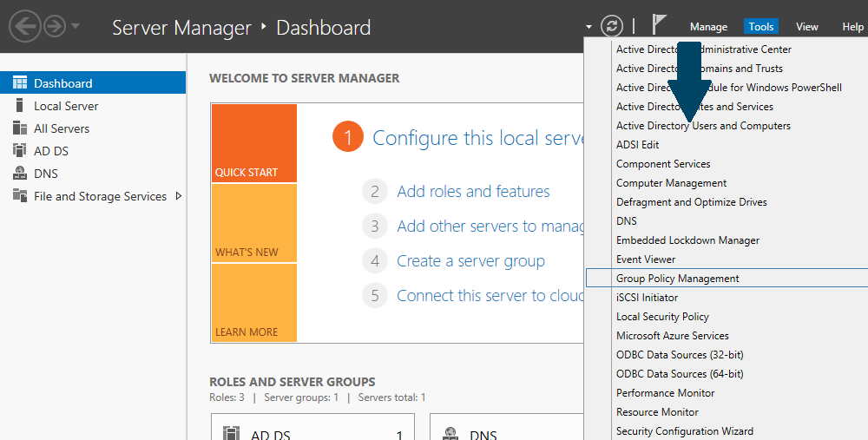The image size is (868, 440).
Task: Click the Servers total: 1 text
Action: (x=392, y=397)
